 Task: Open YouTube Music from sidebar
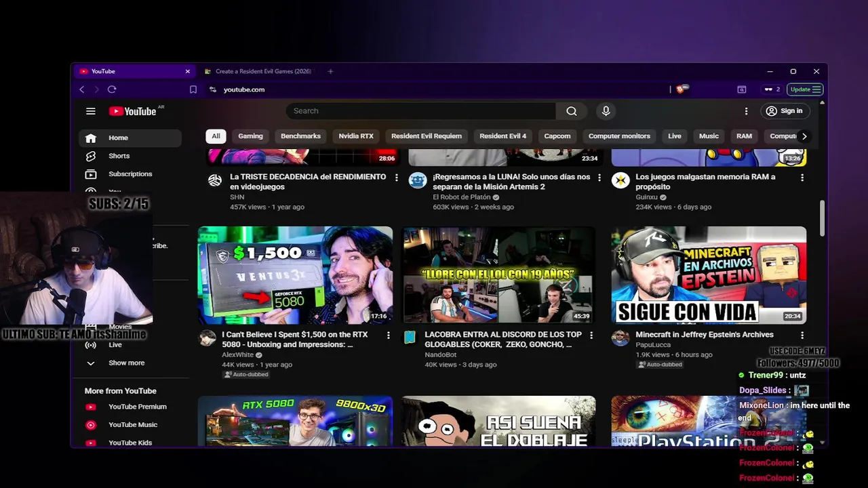point(130,425)
